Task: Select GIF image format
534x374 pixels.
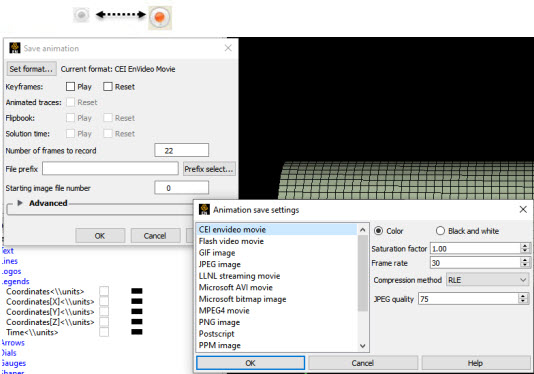Action: (x=277, y=253)
